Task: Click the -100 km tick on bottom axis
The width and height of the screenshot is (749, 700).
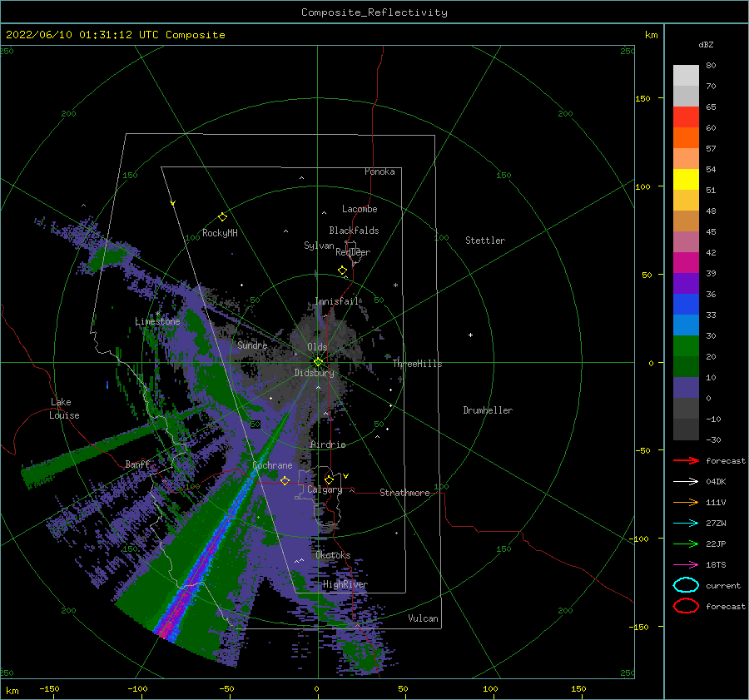Action: point(137,688)
